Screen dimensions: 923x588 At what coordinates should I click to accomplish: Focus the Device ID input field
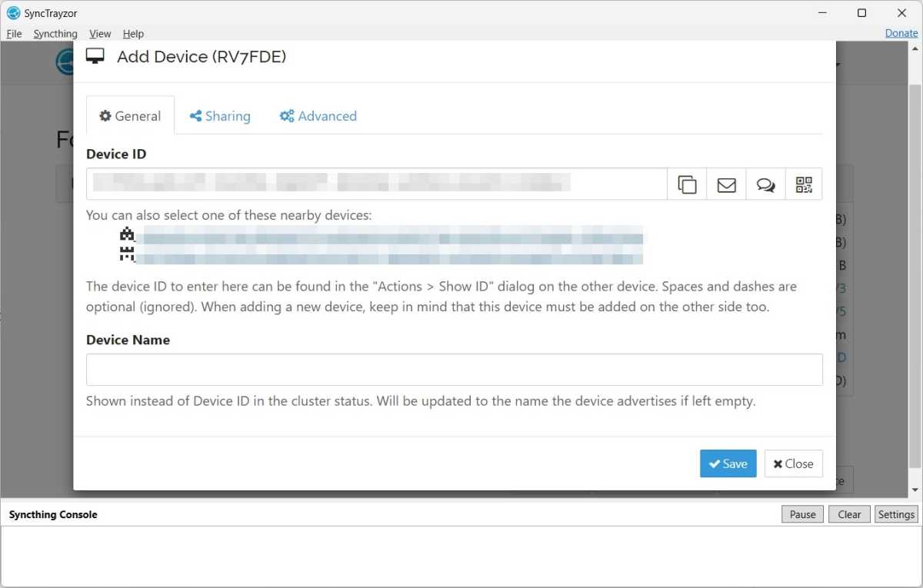tap(377, 184)
